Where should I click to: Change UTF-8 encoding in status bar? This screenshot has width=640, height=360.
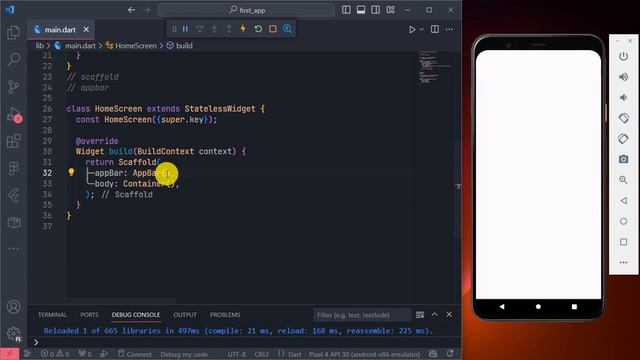click(x=237, y=354)
